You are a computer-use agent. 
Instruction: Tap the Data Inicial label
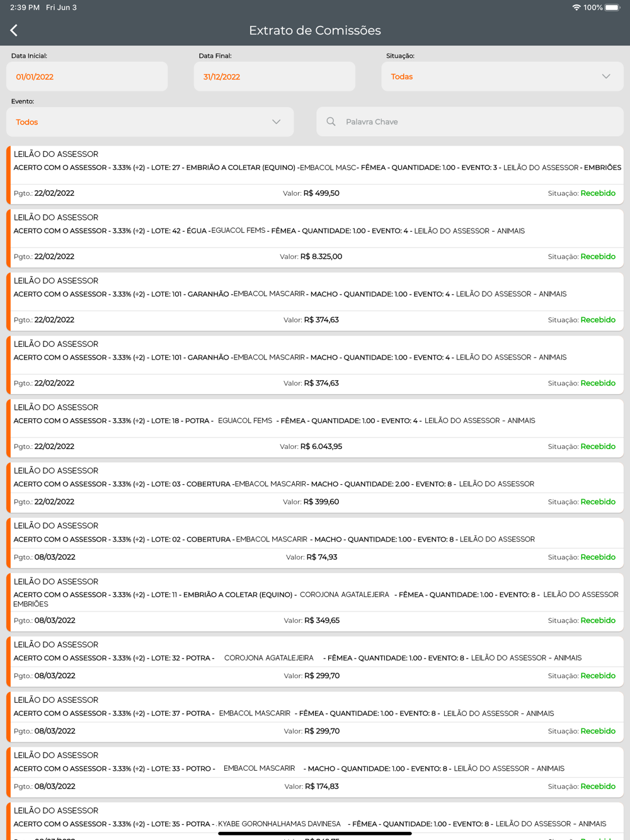click(29, 56)
